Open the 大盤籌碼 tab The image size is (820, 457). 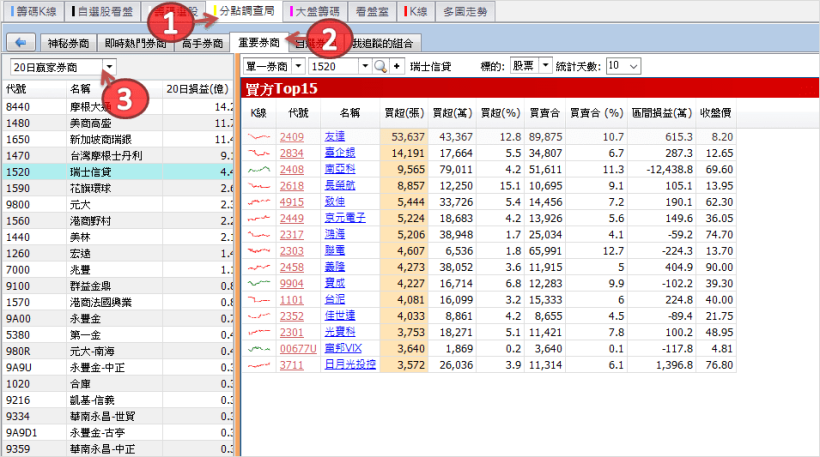pyautogui.click(x=315, y=11)
